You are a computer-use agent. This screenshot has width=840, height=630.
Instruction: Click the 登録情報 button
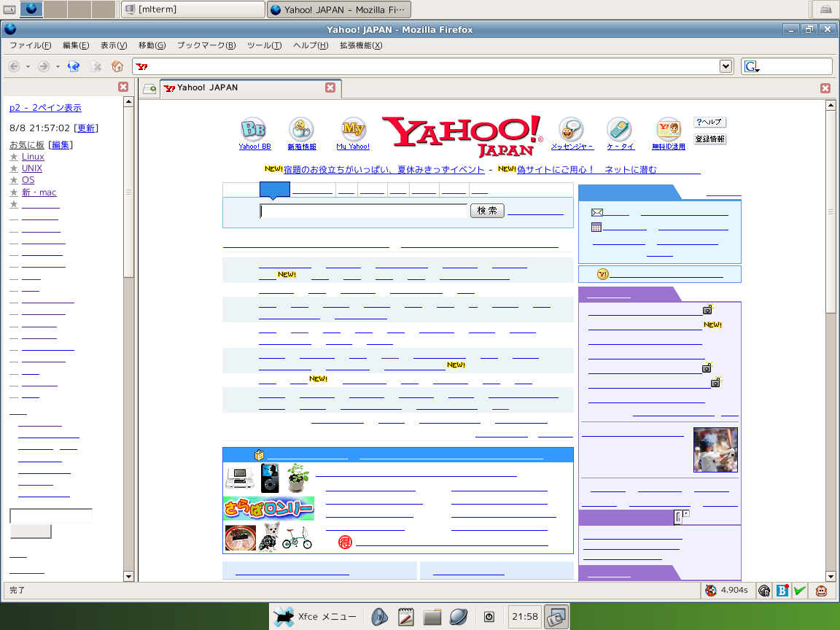(709, 139)
